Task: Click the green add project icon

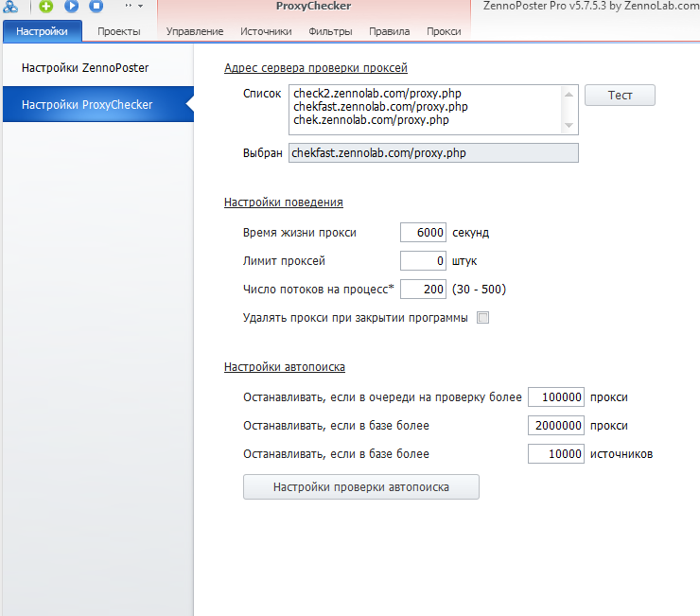Action: [x=45, y=6]
